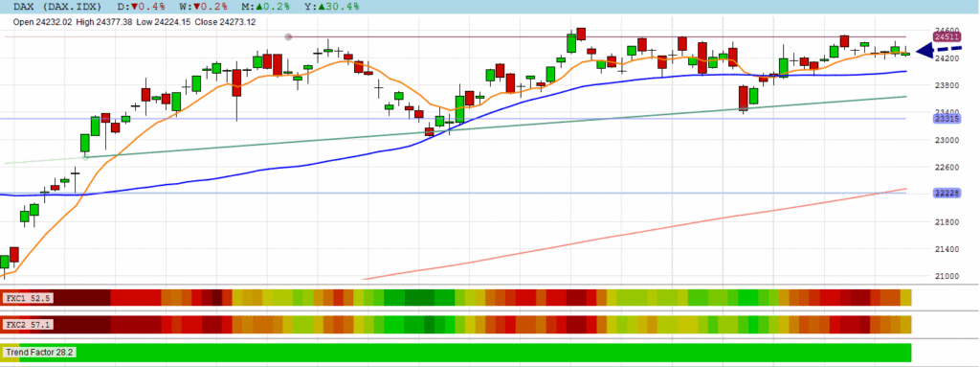The image size is (980, 367).
Task: Select the weekly change W: 0.2% value
Action: tap(203, 7)
